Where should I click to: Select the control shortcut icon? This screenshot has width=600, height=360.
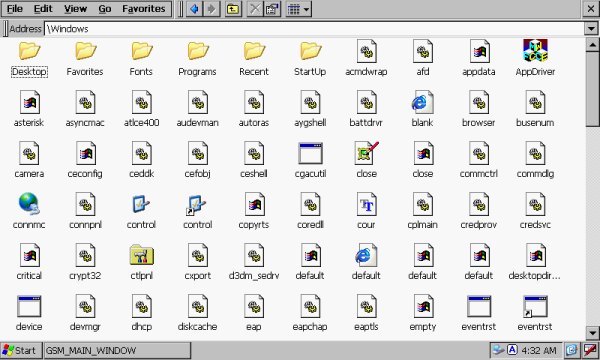pos(197,205)
